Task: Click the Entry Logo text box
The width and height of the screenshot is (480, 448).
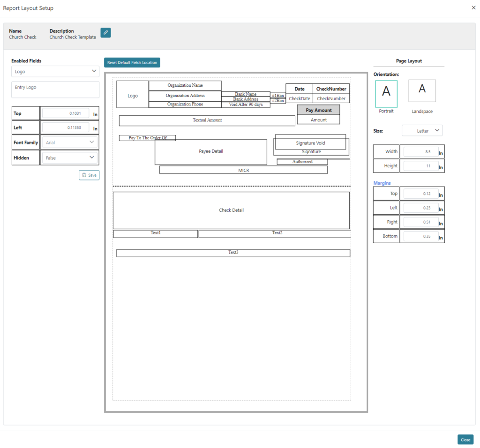Action: coord(55,90)
